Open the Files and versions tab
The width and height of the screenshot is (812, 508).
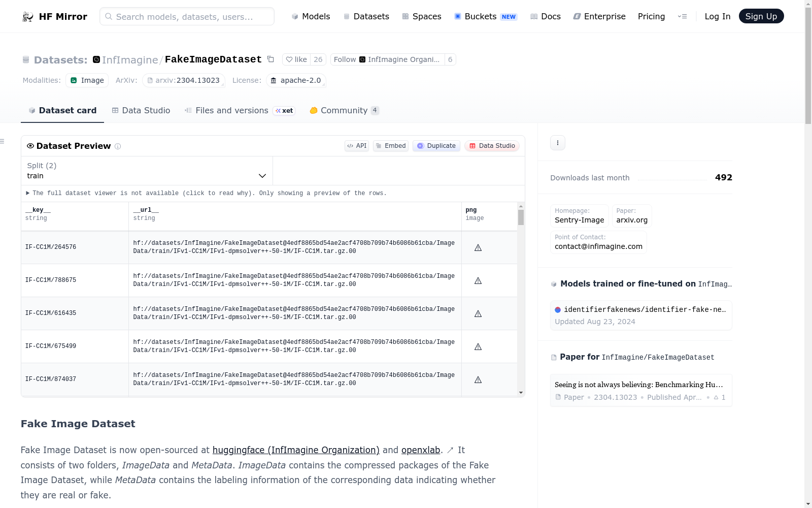click(240, 110)
